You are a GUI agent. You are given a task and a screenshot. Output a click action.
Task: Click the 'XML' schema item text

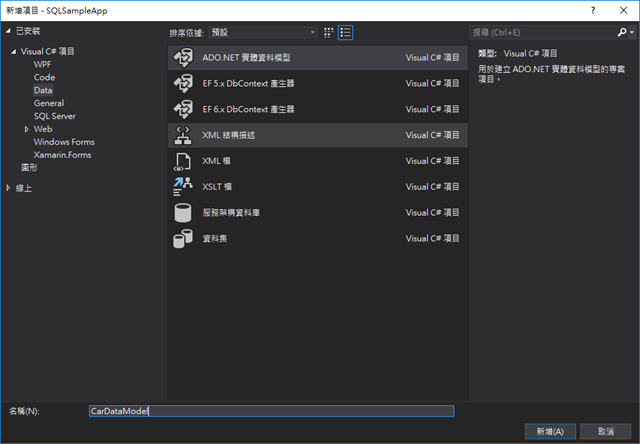[x=229, y=135]
